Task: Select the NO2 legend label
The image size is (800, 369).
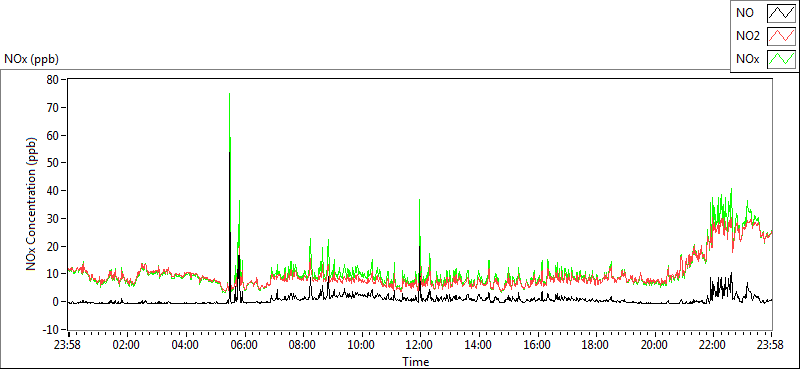Action: pyautogui.click(x=748, y=36)
